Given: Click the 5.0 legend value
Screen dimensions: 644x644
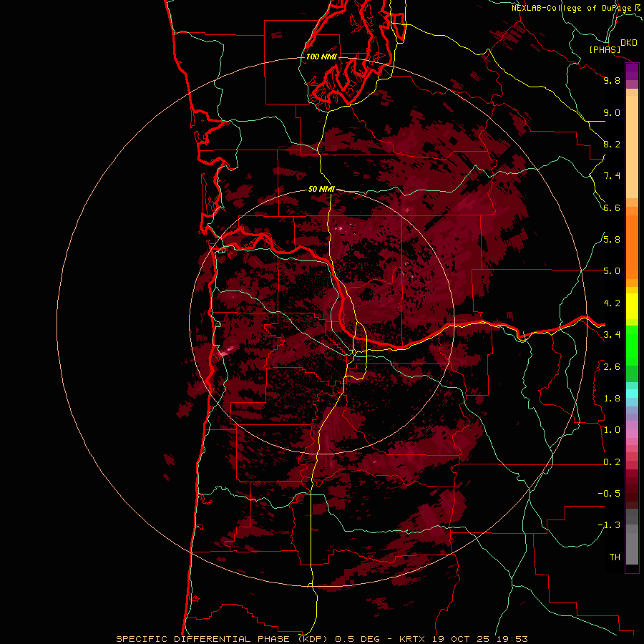Looking at the screenshot, I should click(612, 271).
